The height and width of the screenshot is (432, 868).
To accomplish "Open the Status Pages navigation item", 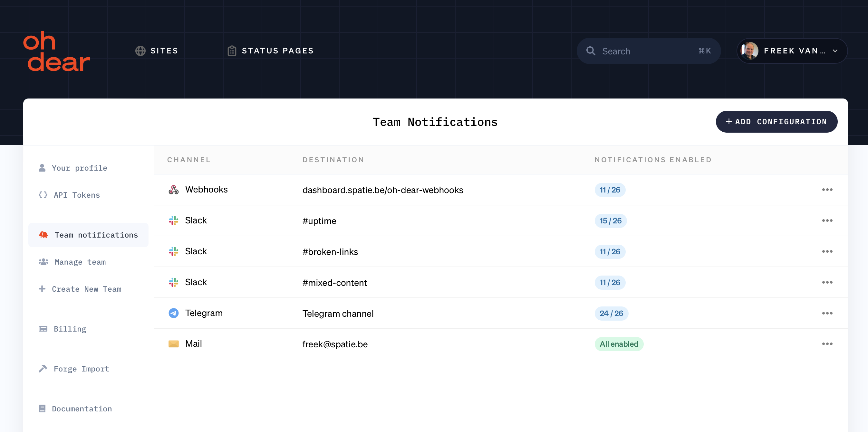I will 271,51.
